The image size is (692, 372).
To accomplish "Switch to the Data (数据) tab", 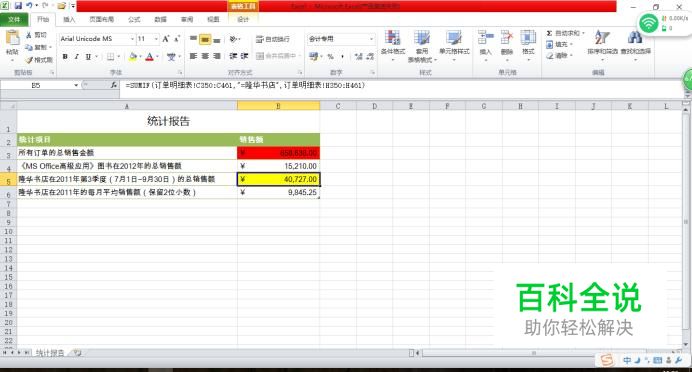I will [161, 19].
